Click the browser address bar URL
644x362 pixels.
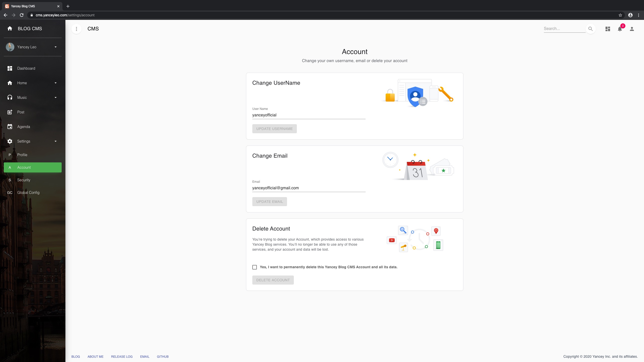coord(65,15)
